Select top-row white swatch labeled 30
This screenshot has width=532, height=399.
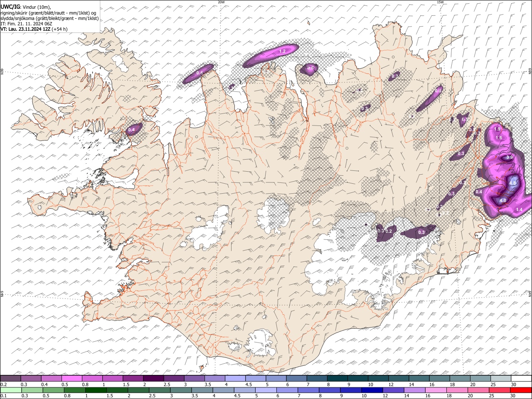521,379
